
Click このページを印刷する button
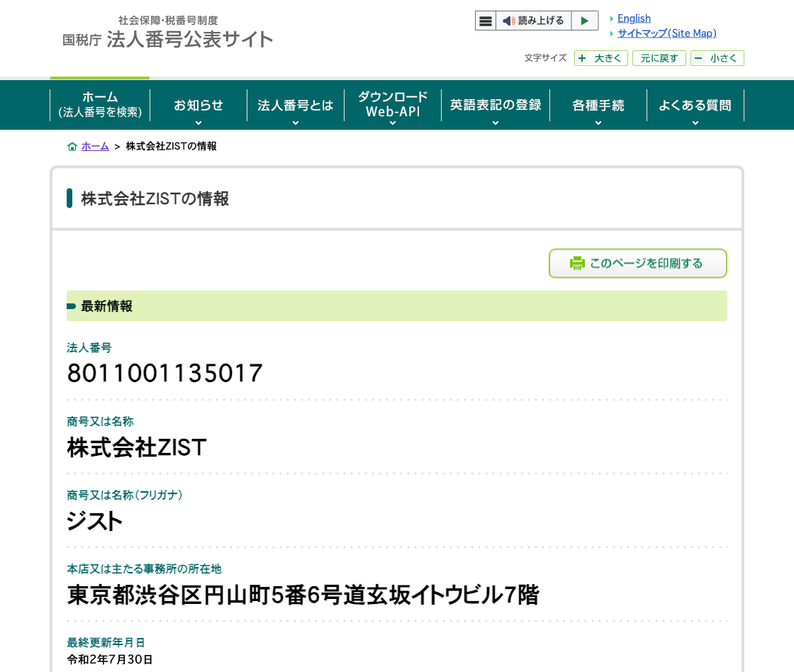638,263
